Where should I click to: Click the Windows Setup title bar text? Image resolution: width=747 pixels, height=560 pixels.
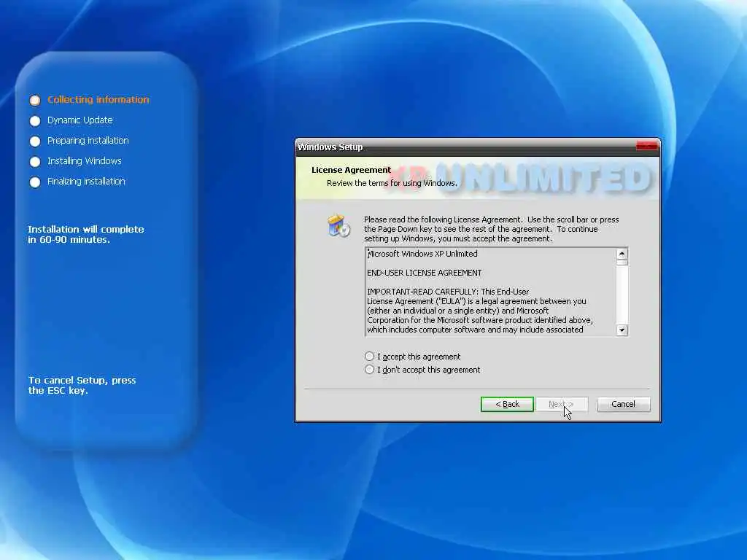(330, 147)
